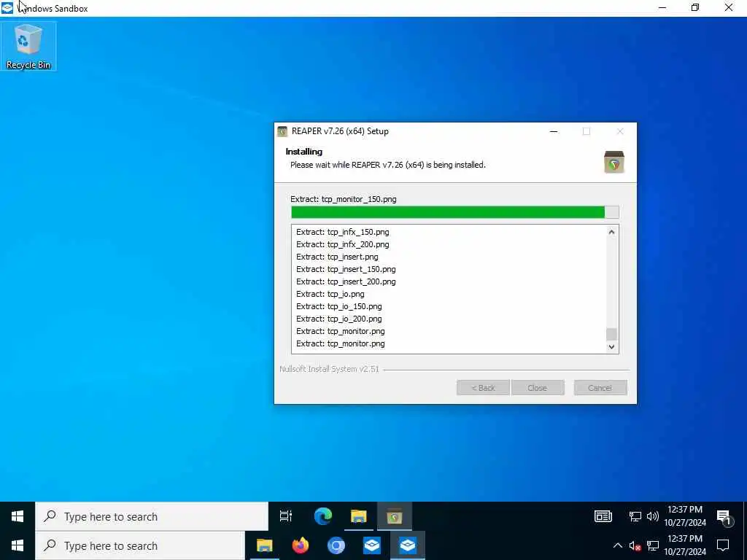Click status text Extract: tcp_monitor_150.png
The width and height of the screenshot is (747, 560).
point(343,199)
